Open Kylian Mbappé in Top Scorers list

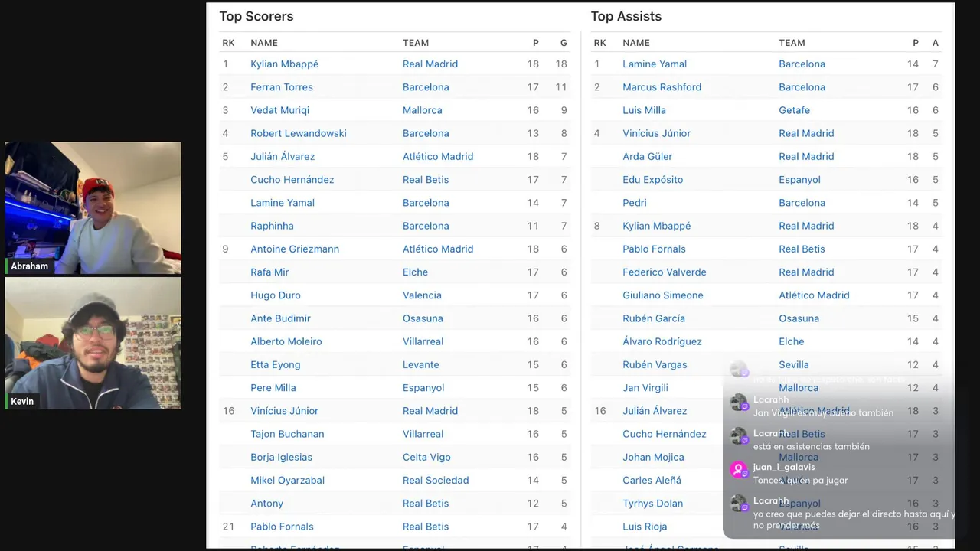pyautogui.click(x=284, y=64)
